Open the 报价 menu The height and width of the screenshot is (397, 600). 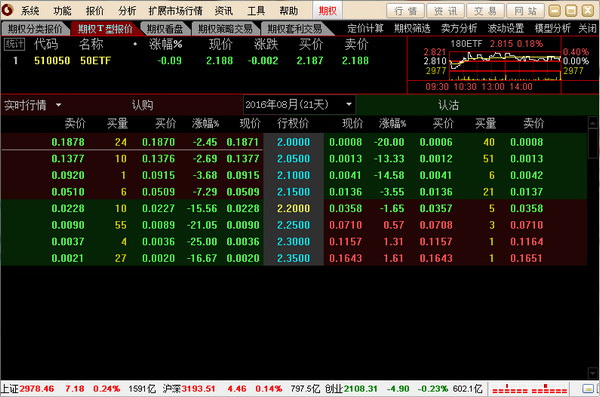[x=95, y=11]
